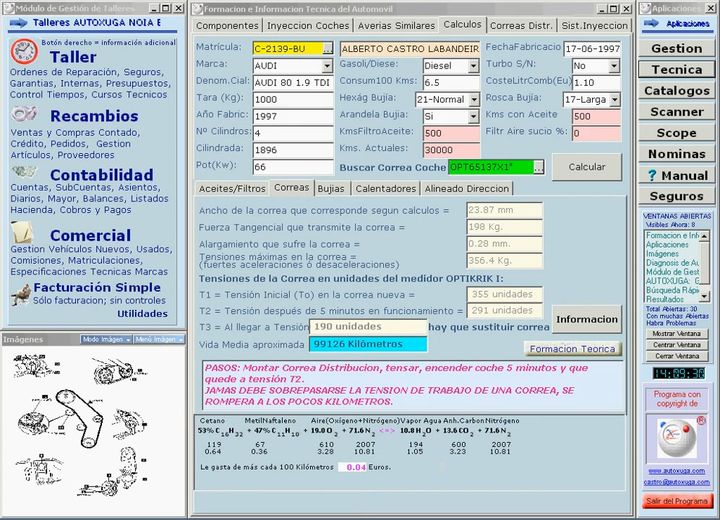Click the Informacion button
720x520 pixels.
pos(587,319)
